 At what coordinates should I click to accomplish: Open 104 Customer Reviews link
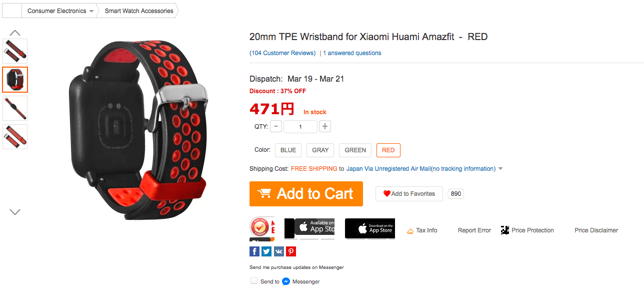(282, 53)
